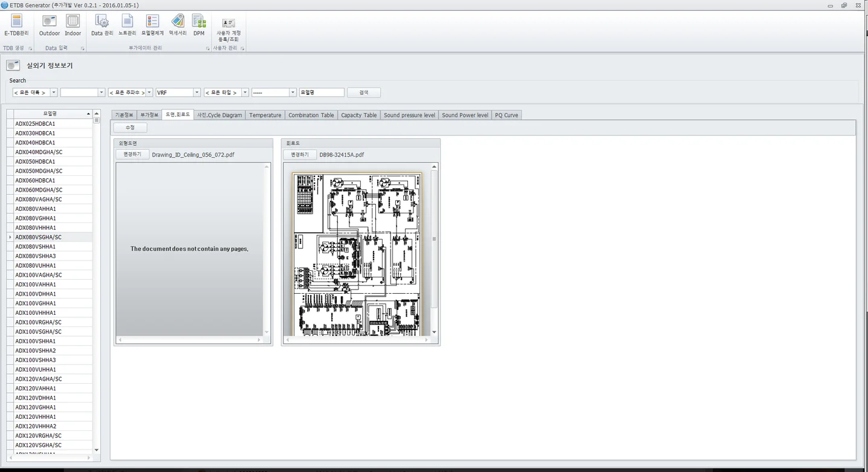Select model ADX080VAGHA/SC in the list
The width and height of the screenshot is (868, 472).
pyautogui.click(x=53, y=199)
